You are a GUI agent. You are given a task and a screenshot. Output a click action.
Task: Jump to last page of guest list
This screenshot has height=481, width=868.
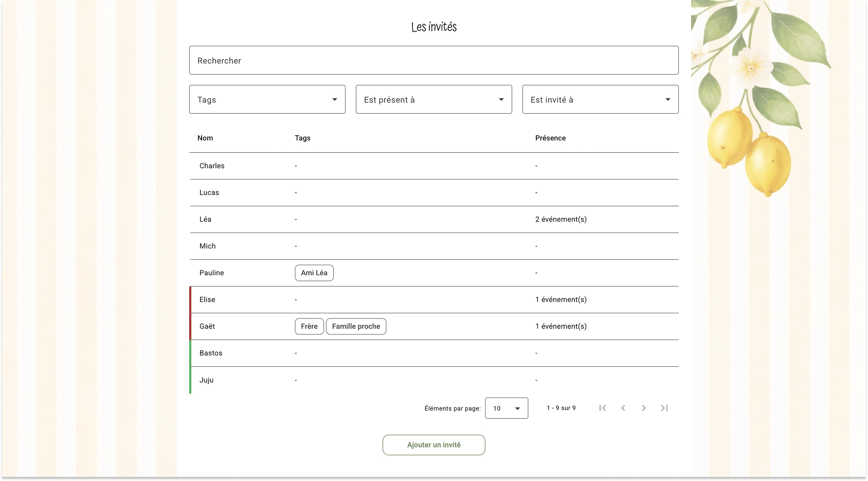(x=664, y=408)
